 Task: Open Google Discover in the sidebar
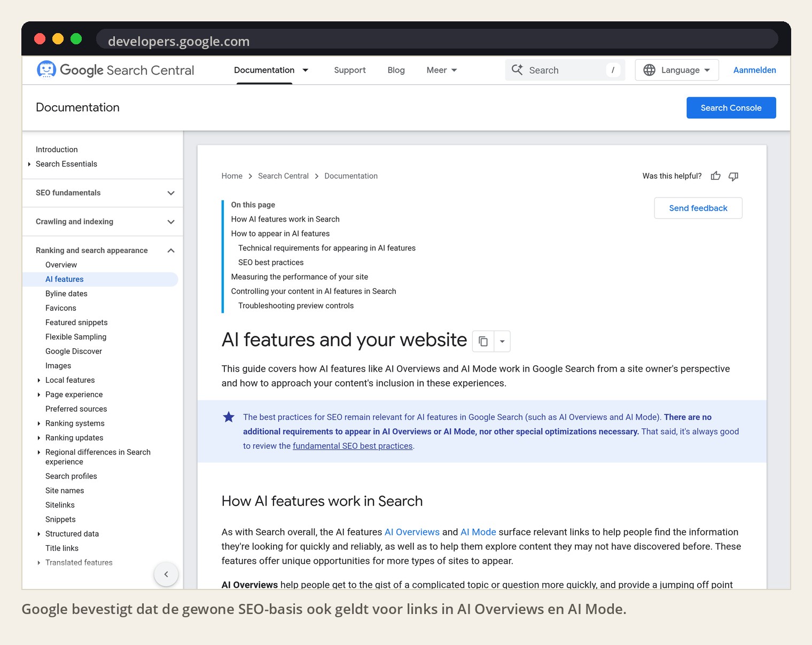point(74,351)
